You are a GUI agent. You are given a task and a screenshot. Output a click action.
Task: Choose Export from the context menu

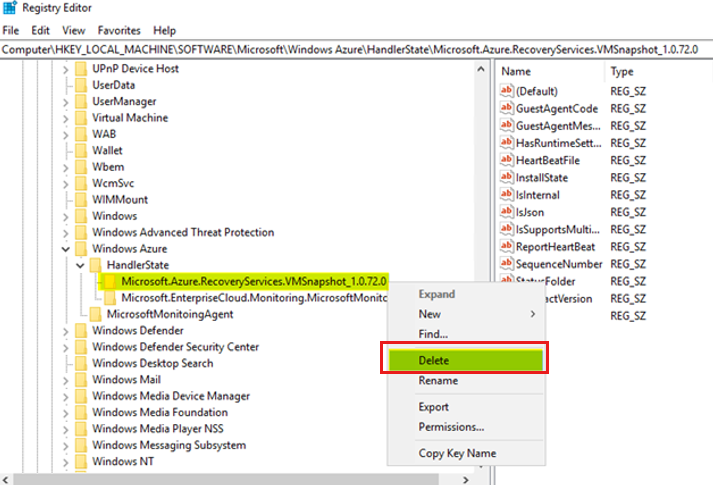[x=466, y=407]
